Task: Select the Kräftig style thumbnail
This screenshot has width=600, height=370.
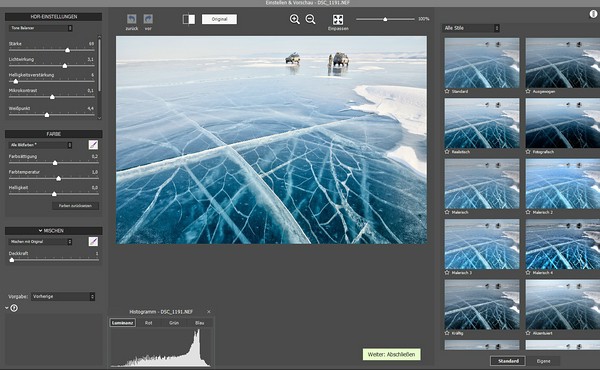Action: click(482, 305)
